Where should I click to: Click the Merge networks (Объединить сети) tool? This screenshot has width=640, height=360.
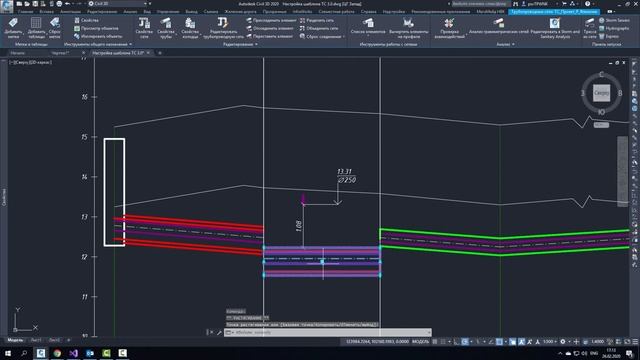tap(319, 28)
